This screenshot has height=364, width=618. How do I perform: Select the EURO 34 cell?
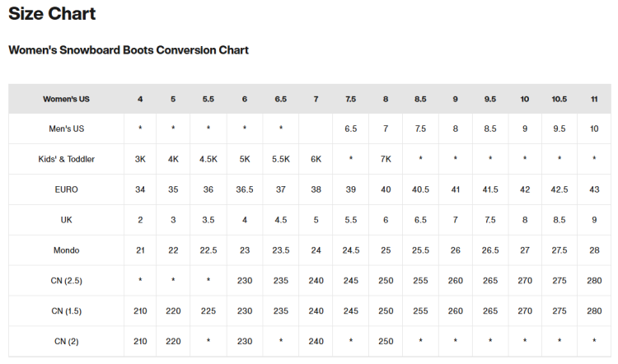(x=140, y=189)
